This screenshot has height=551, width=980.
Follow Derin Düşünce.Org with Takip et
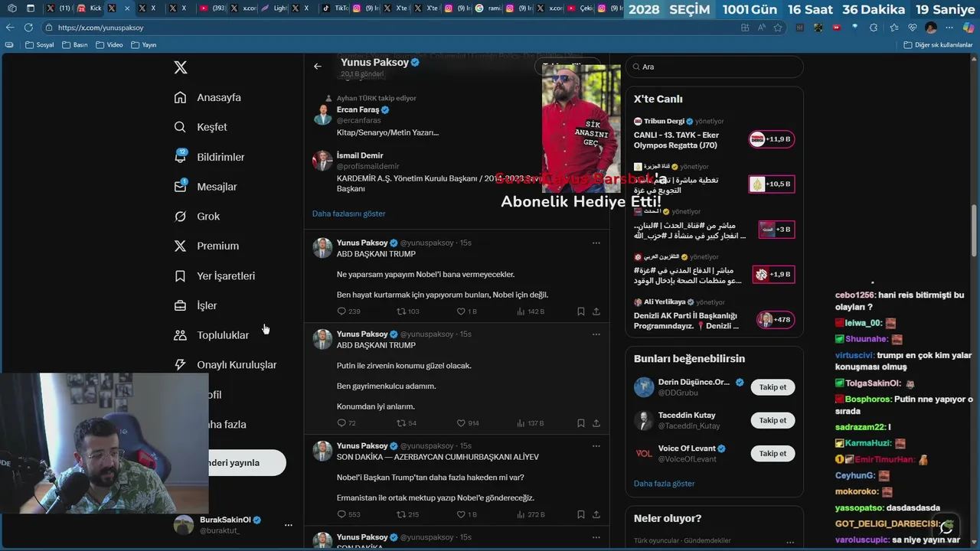773,387
